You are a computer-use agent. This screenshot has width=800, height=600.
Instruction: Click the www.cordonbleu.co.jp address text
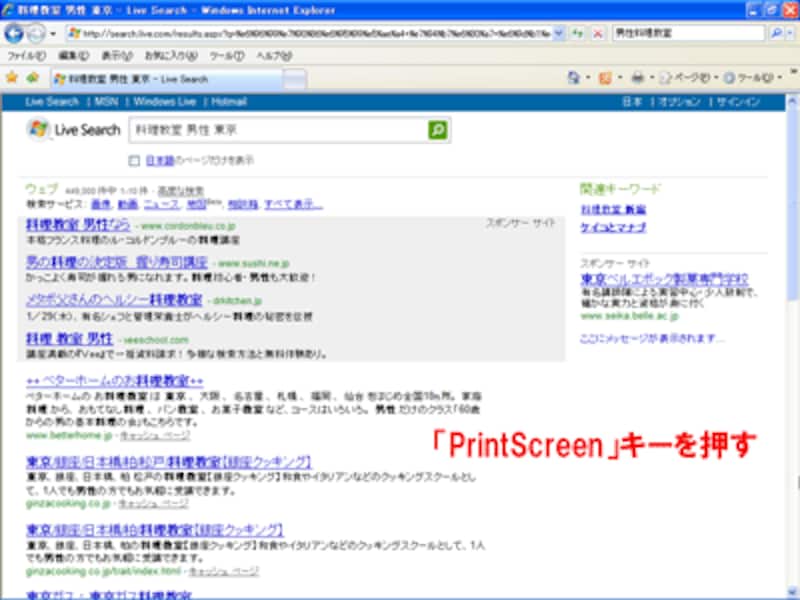[x=188, y=226]
